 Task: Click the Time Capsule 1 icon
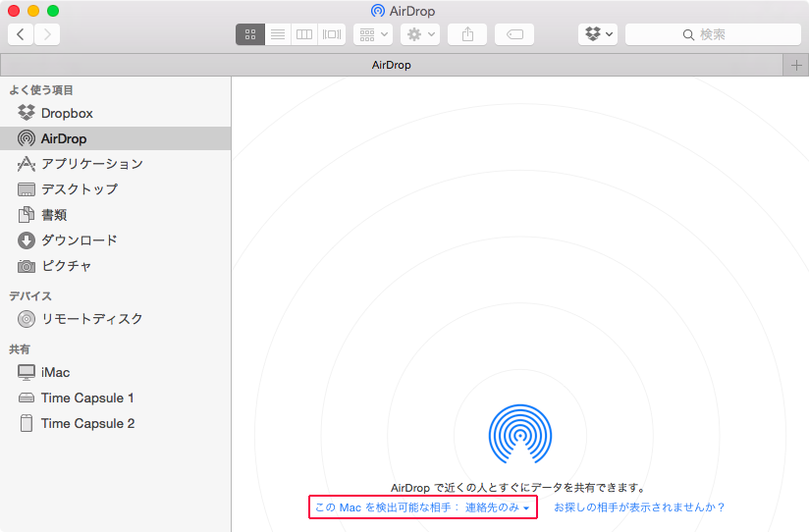click(27, 398)
